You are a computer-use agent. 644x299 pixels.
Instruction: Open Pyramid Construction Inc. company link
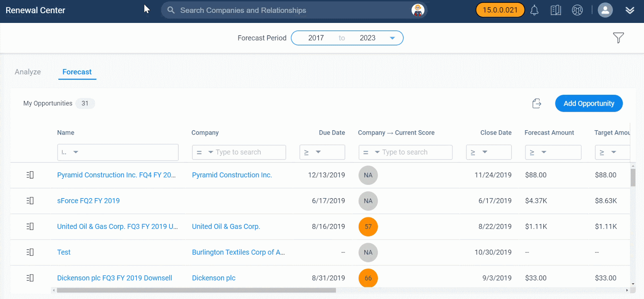tap(232, 175)
